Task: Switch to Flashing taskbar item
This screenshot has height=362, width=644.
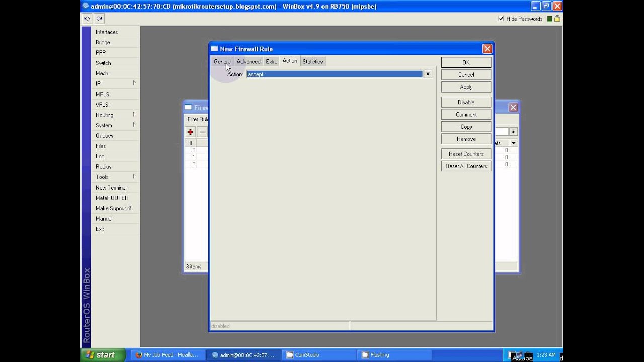Action: pyautogui.click(x=394, y=355)
